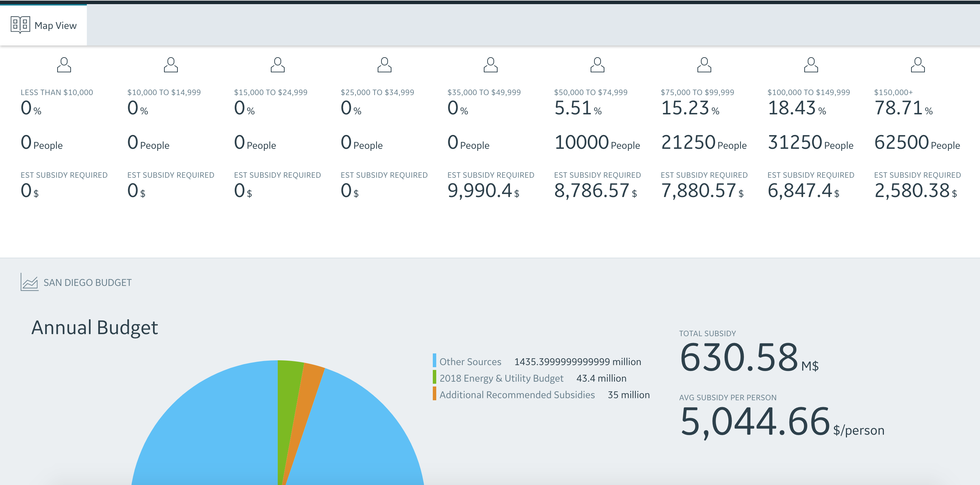Click person icon above $100,000 to $149,999
This screenshot has width=980, height=485.
pos(811,65)
